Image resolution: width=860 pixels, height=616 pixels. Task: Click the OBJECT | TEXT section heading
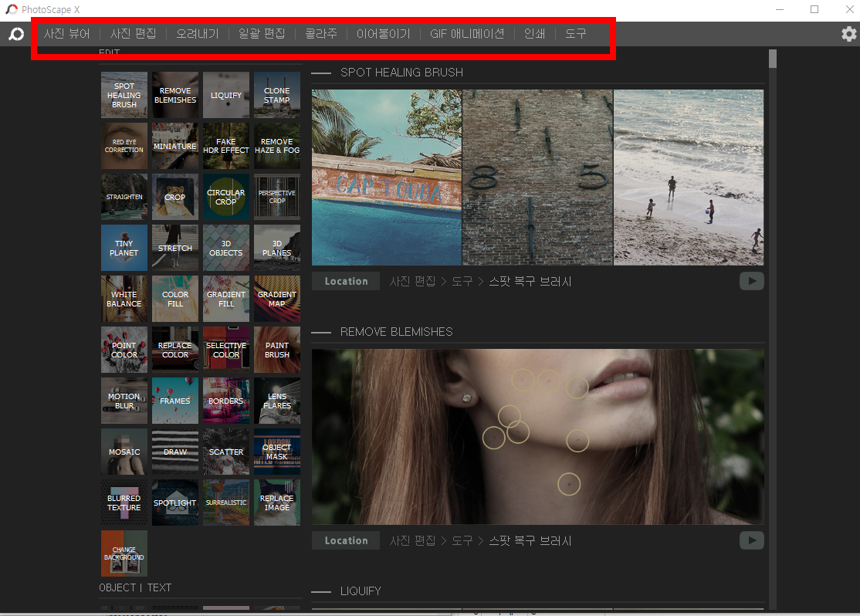click(x=135, y=587)
